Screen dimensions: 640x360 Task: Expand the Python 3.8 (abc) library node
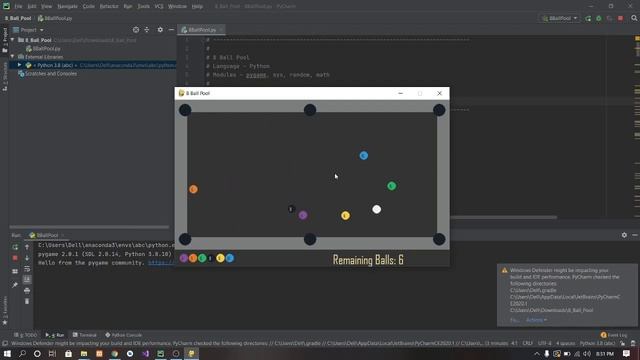(19, 65)
